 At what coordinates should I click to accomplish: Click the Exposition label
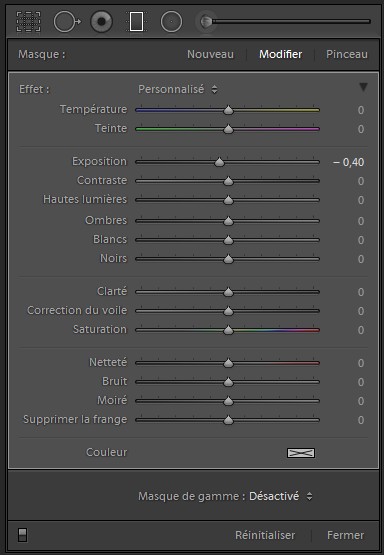click(x=99, y=161)
